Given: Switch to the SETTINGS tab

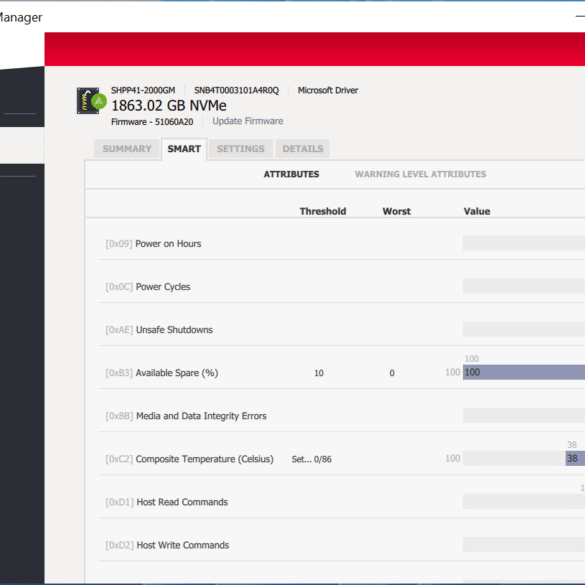Looking at the screenshot, I should (x=241, y=149).
